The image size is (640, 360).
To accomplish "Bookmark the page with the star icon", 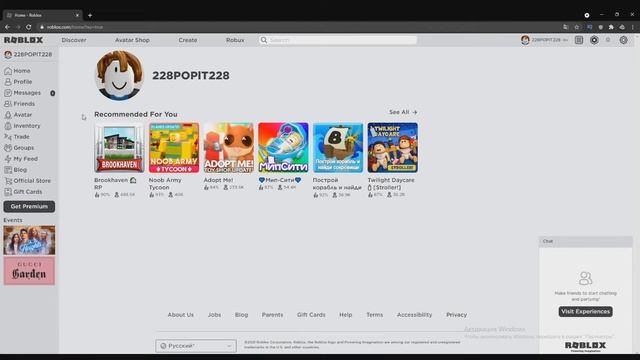I will (577, 27).
